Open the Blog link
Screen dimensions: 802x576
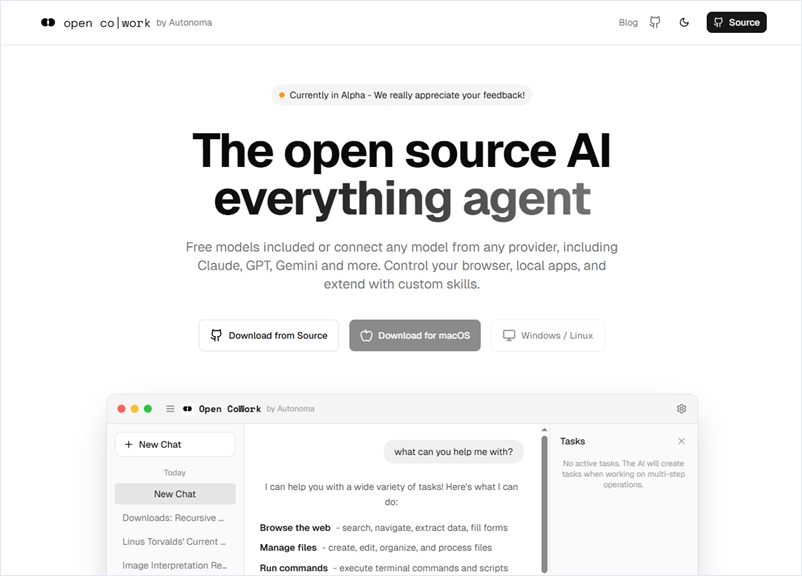[628, 22]
